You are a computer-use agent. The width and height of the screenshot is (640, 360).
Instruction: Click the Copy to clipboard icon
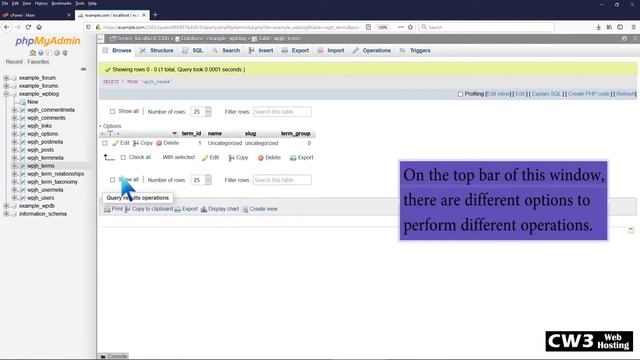click(128, 209)
